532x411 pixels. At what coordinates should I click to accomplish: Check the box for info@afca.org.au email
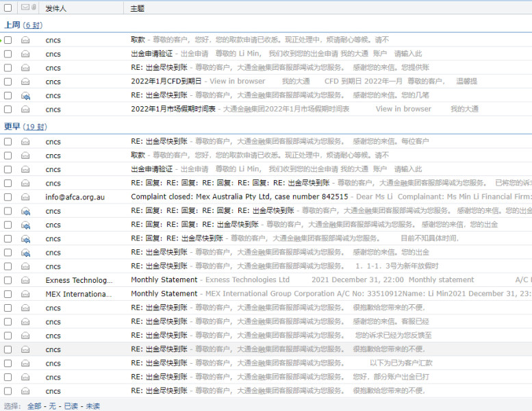pyautogui.click(x=8, y=197)
